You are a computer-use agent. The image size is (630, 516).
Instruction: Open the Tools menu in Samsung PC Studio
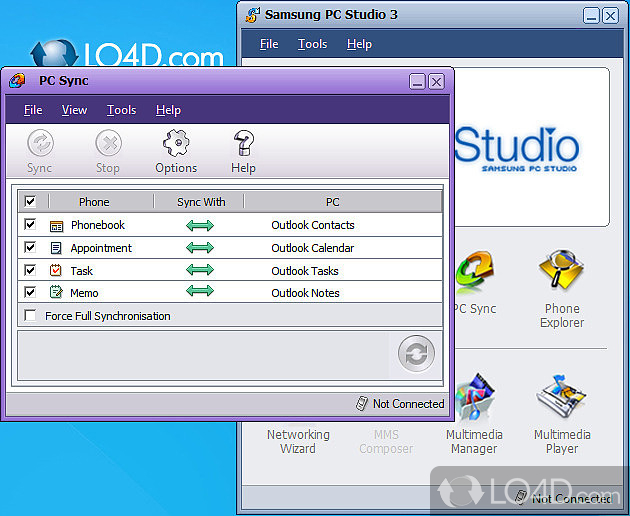(312, 44)
